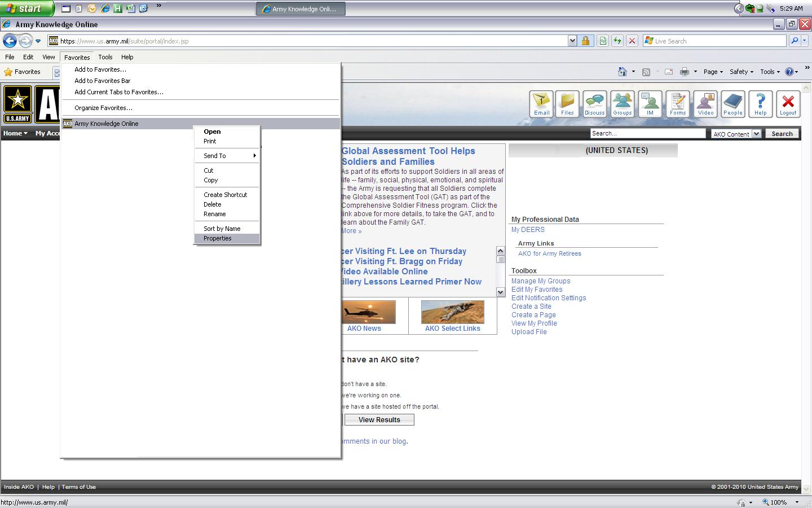
Task: Click the red Logout icon
Action: click(788, 104)
